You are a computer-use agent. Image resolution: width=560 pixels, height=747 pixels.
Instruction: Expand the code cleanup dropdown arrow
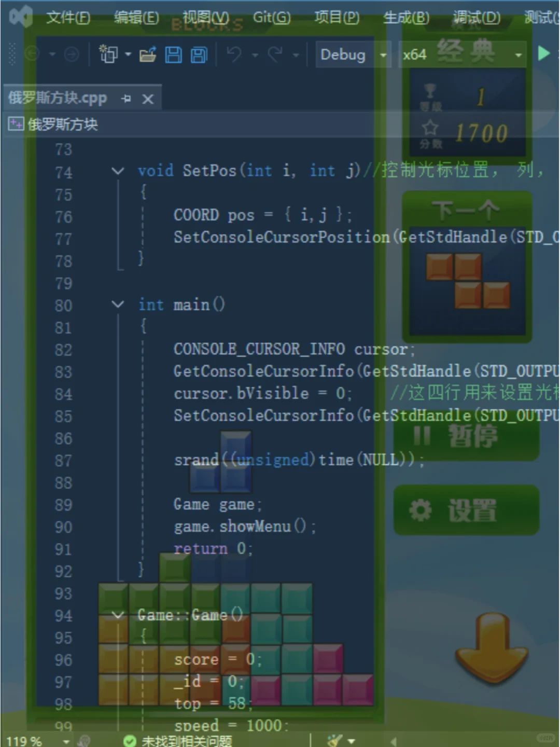click(x=351, y=741)
